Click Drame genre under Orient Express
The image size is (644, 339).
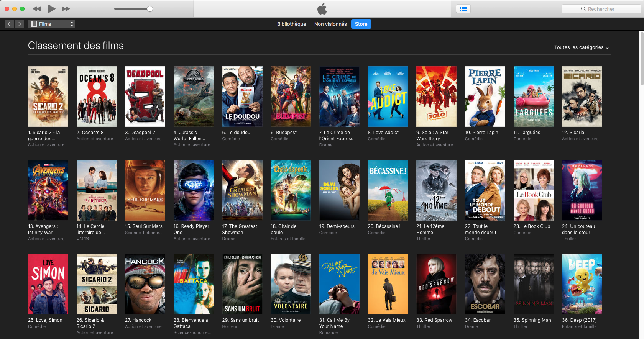click(x=326, y=145)
